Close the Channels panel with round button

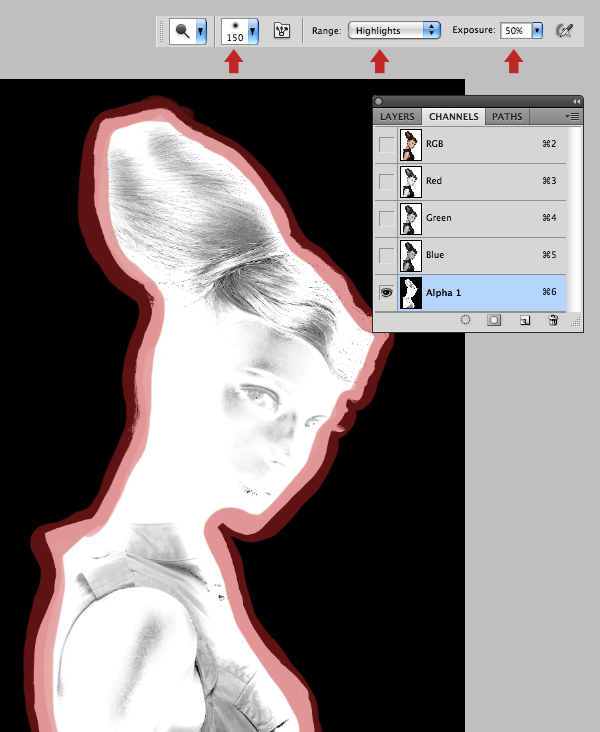click(x=379, y=101)
